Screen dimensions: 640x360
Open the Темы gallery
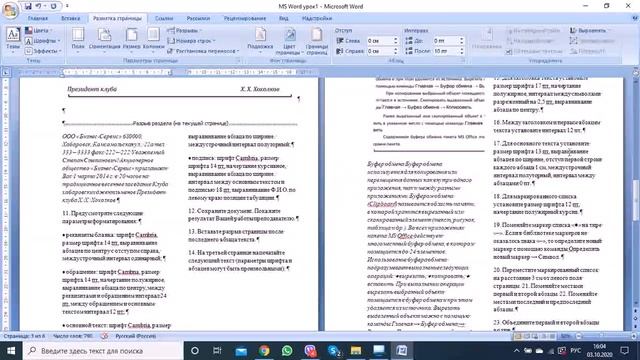tap(13, 39)
